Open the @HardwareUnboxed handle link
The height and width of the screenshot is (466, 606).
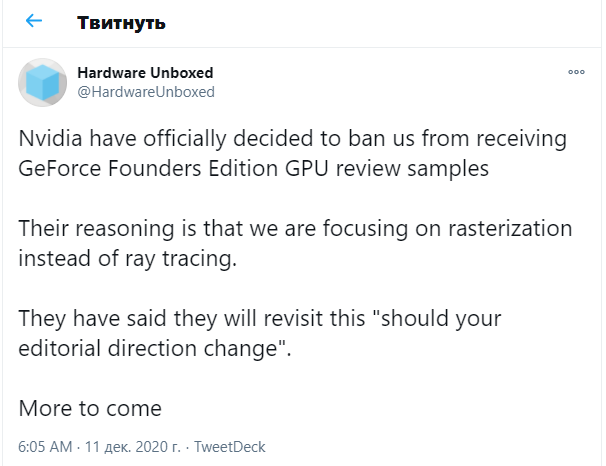[145, 92]
